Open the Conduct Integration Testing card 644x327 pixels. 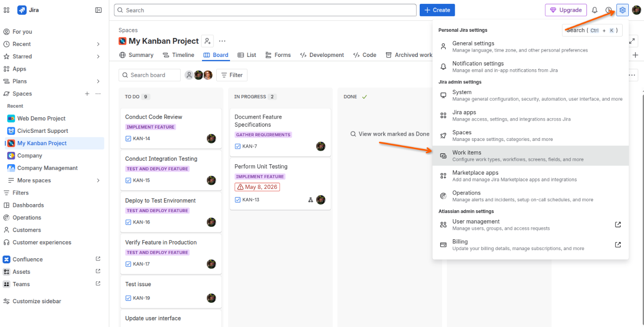click(x=171, y=171)
